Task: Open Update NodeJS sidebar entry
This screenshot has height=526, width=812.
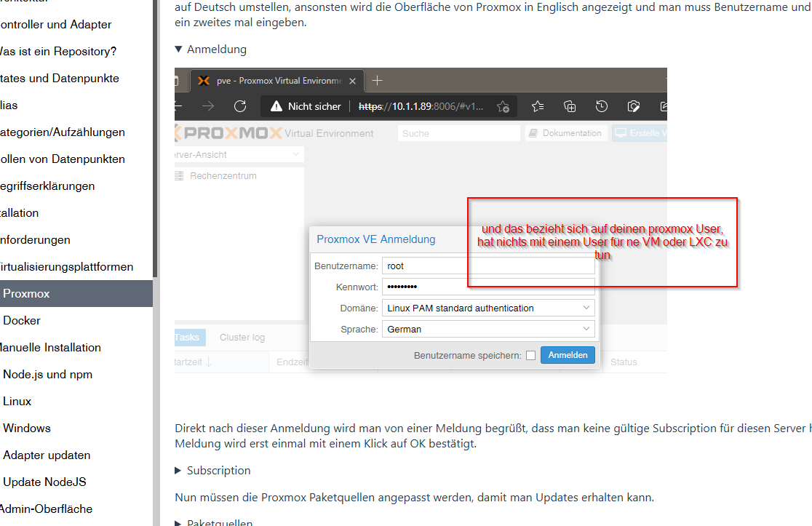Action: (44, 482)
